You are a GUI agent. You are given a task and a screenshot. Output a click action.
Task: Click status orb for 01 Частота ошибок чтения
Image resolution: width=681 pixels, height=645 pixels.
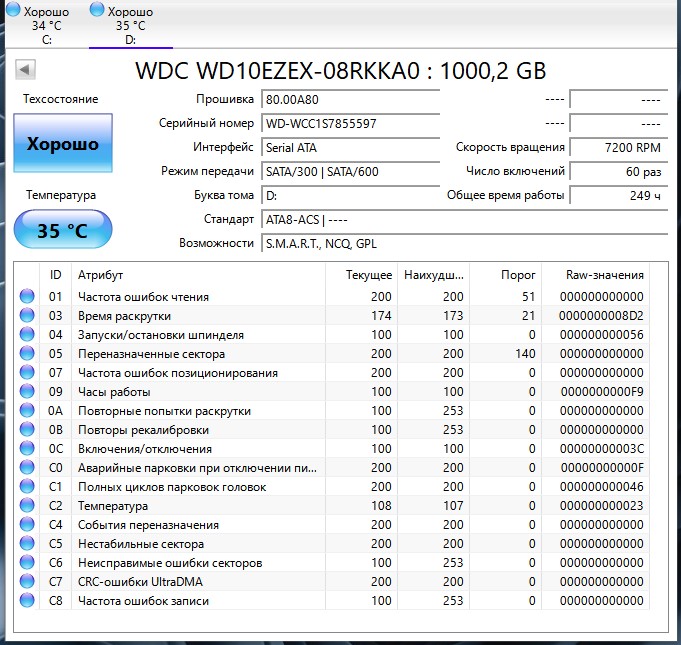(27, 297)
